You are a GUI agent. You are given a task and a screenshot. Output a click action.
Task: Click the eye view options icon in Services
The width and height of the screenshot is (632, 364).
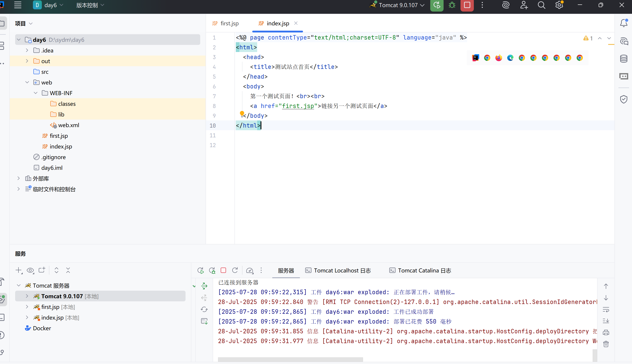(30, 270)
